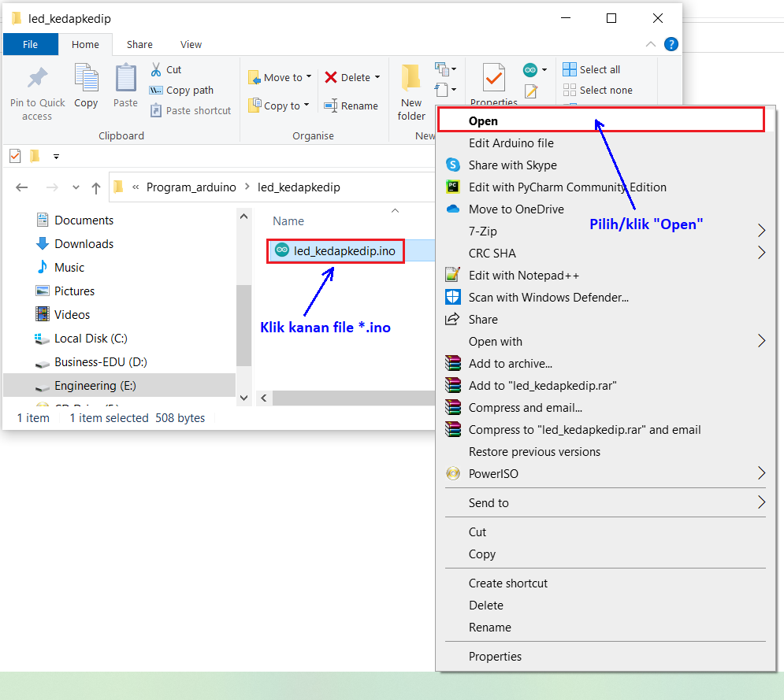Choose Compress and email... entry

605,408
